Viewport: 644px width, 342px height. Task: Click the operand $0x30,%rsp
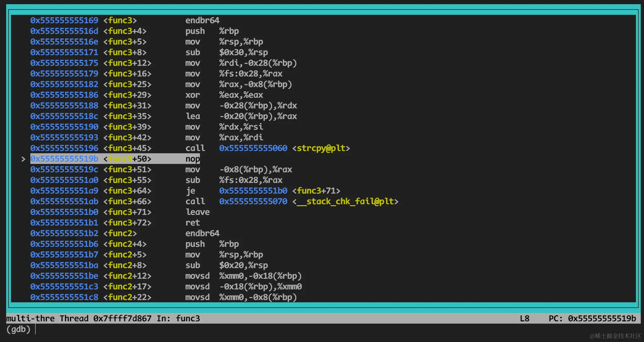[x=244, y=52]
